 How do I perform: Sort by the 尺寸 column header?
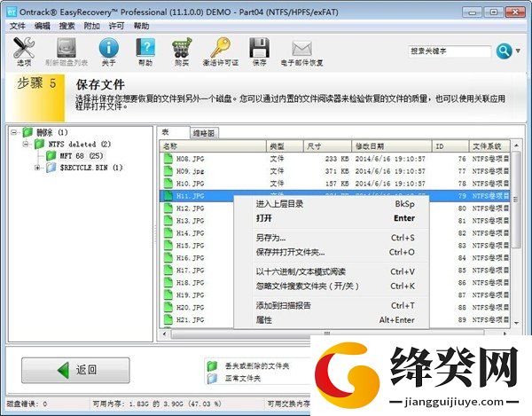(327, 146)
